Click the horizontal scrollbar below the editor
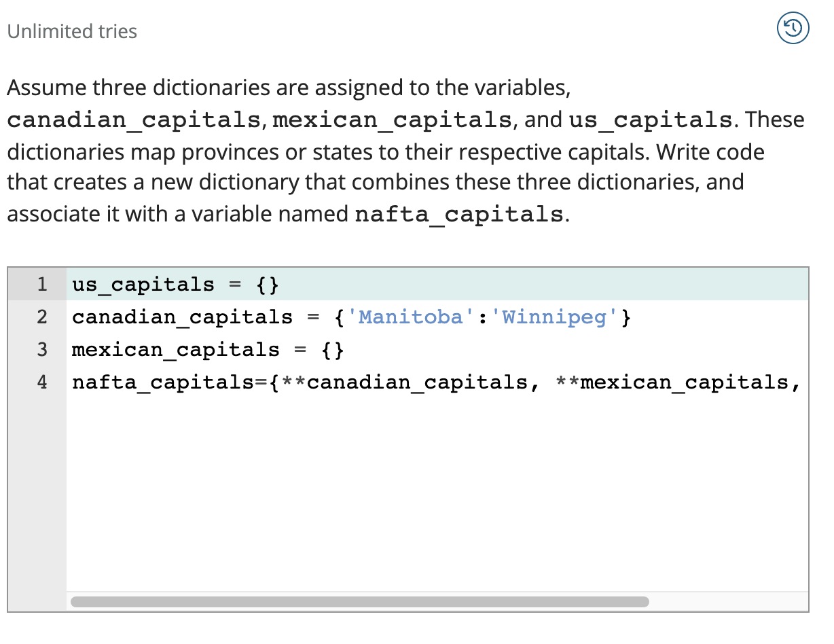 click(x=360, y=601)
